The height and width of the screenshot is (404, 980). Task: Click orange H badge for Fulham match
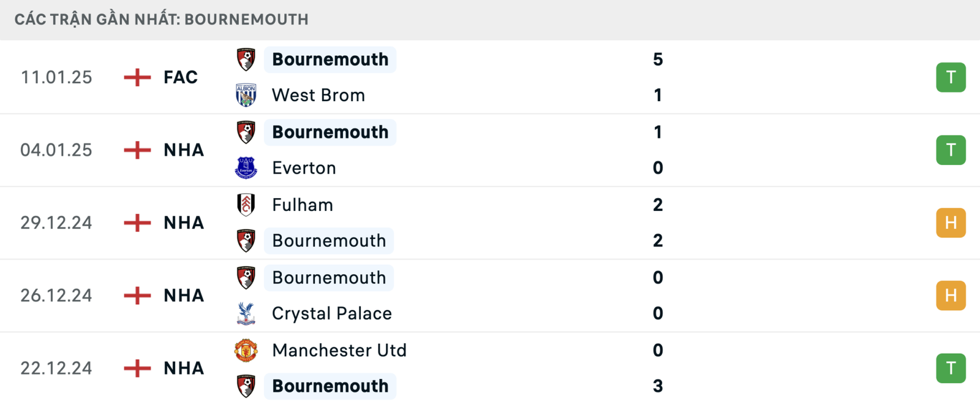coord(951,223)
